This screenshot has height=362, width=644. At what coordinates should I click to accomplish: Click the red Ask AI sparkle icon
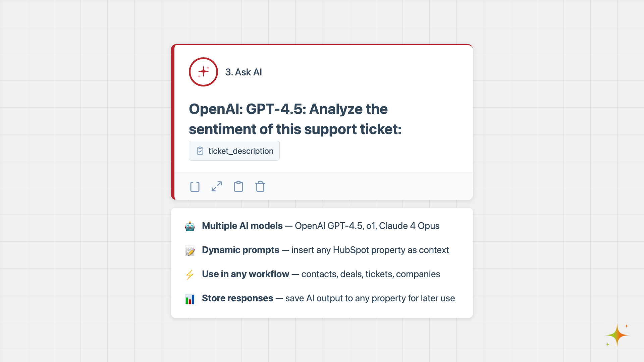pyautogui.click(x=203, y=72)
